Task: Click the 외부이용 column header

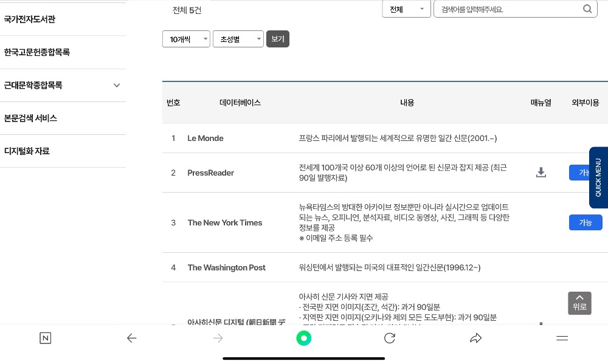Action: pyautogui.click(x=585, y=103)
